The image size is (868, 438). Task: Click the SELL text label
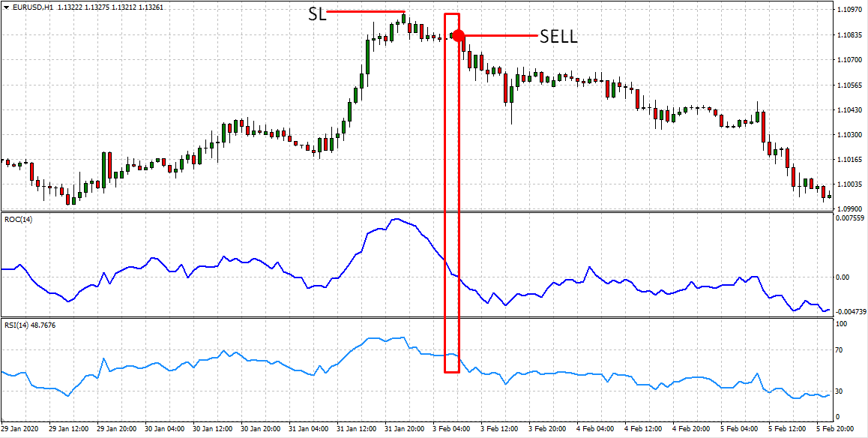coord(558,37)
